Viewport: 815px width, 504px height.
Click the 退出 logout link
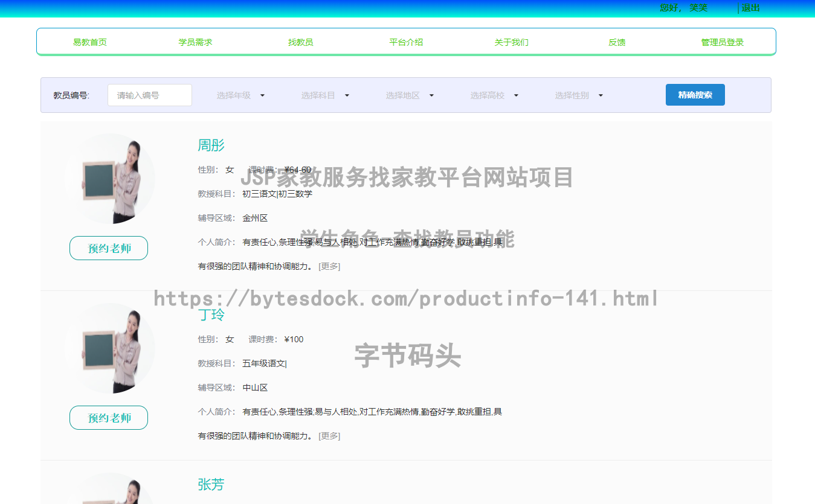[750, 8]
